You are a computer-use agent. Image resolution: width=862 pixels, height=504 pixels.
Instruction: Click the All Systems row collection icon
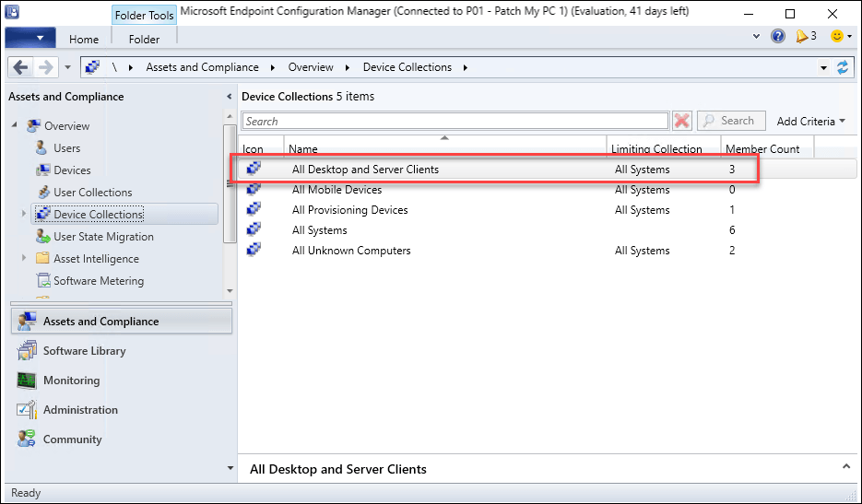point(254,229)
